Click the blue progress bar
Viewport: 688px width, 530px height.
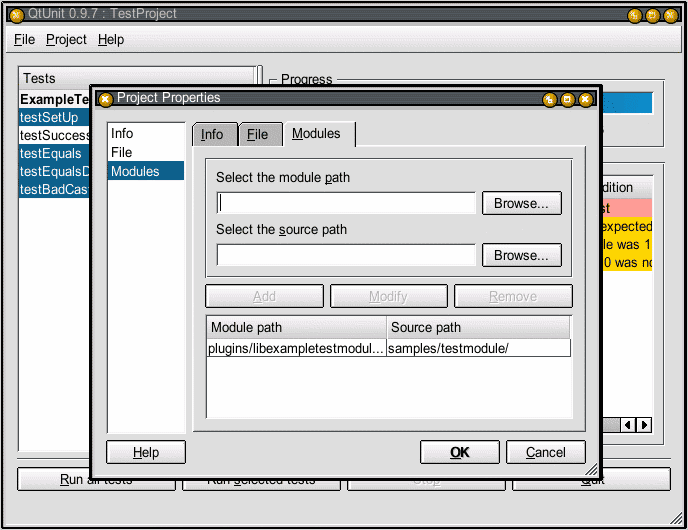pyautogui.click(x=627, y=103)
